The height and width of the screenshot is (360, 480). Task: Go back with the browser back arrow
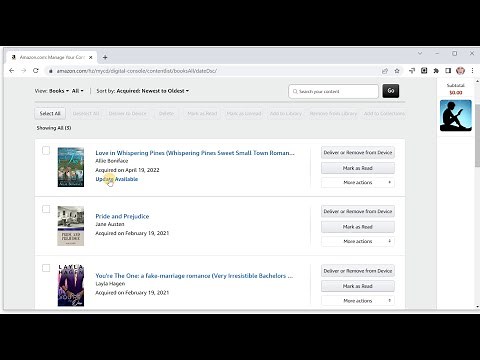click(12, 71)
